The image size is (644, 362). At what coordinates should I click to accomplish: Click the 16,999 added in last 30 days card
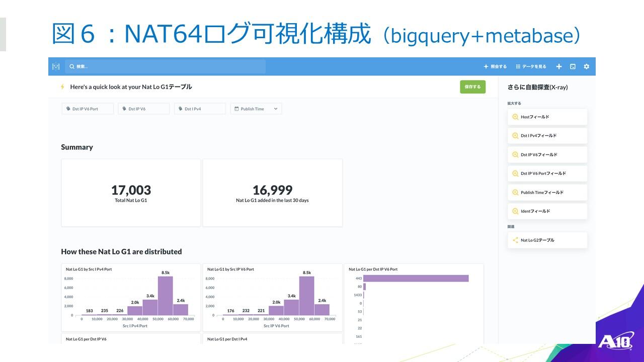(x=272, y=193)
